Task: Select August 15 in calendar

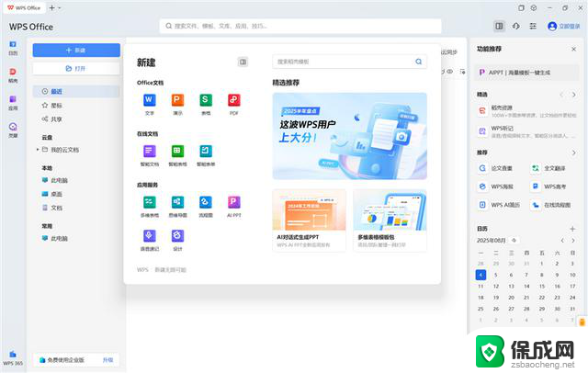Action: pyautogui.click(x=542, y=286)
